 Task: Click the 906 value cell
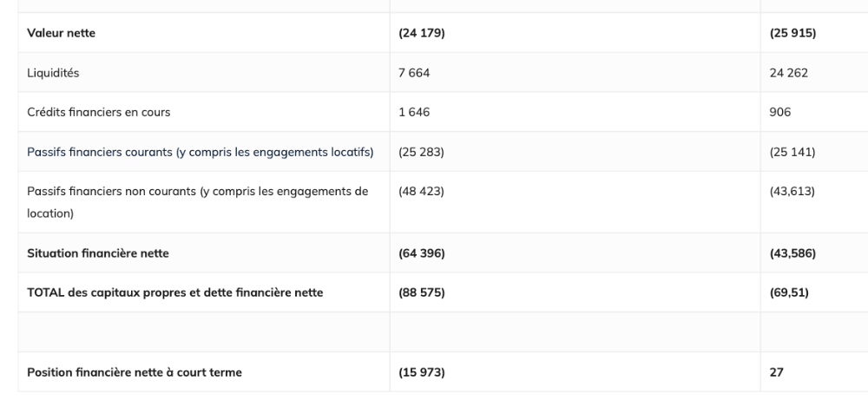[x=780, y=113]
